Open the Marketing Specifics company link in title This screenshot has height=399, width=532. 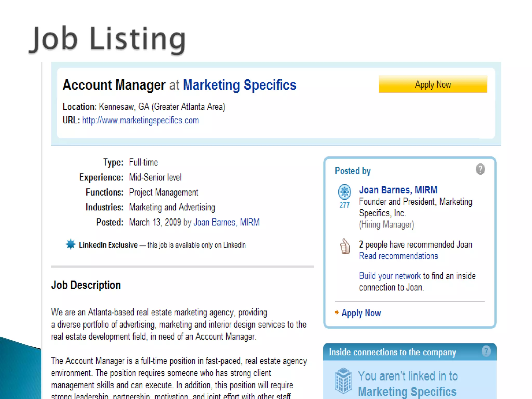[x=240, y=85]
